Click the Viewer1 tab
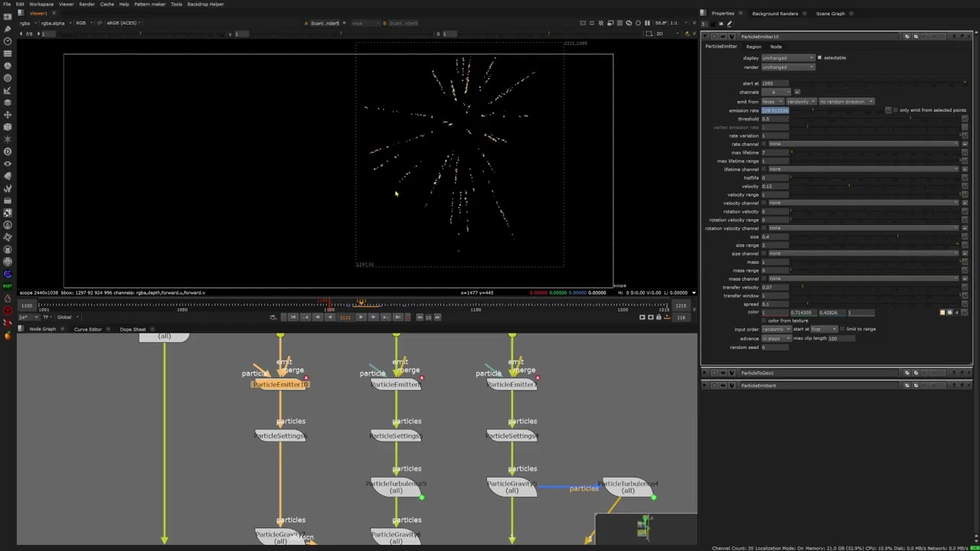980x551 pixels. pos(38,13)
